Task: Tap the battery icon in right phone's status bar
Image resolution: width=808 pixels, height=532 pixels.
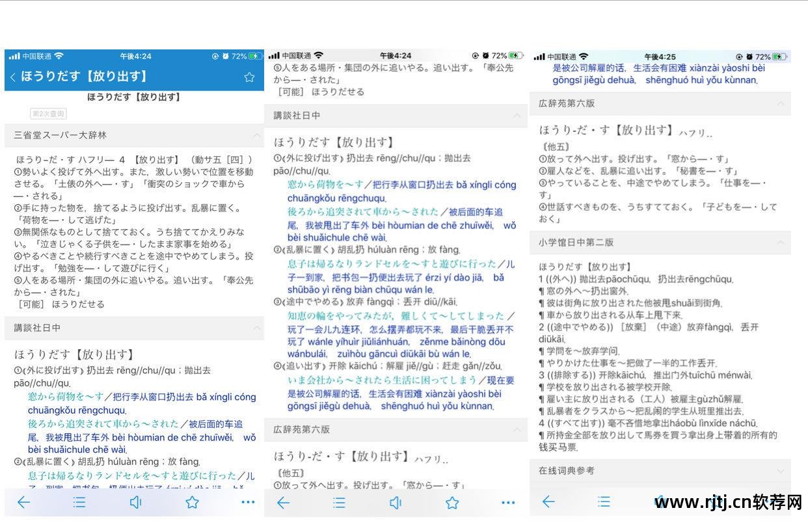Action: click(779, 57)
